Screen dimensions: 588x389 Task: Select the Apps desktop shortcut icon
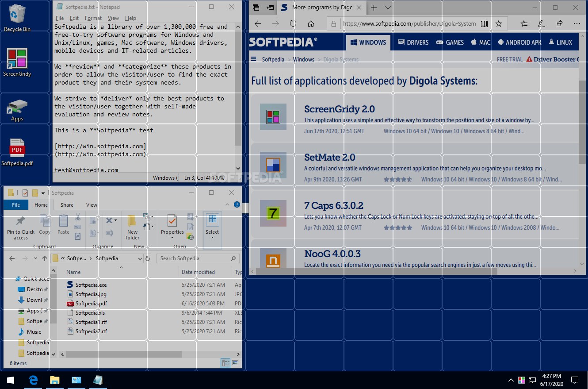tap(17, 110)
